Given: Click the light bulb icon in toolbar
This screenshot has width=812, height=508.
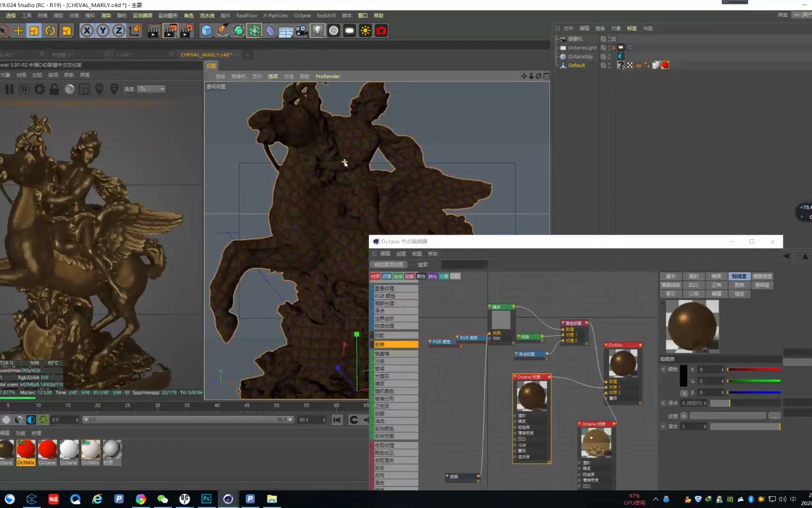Looking at the screenshot, I should [318, 31].
